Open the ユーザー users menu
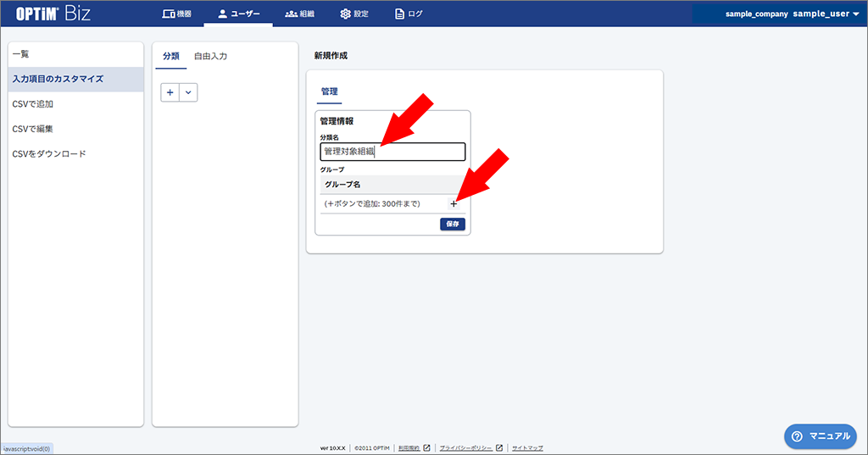868x455 pixels. tap(238, 14)
